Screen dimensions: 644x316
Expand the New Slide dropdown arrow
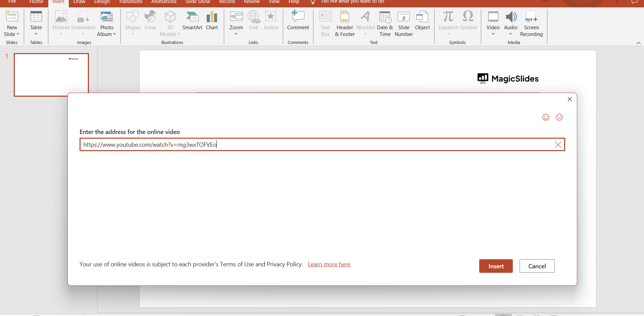(x=18, y=34)
